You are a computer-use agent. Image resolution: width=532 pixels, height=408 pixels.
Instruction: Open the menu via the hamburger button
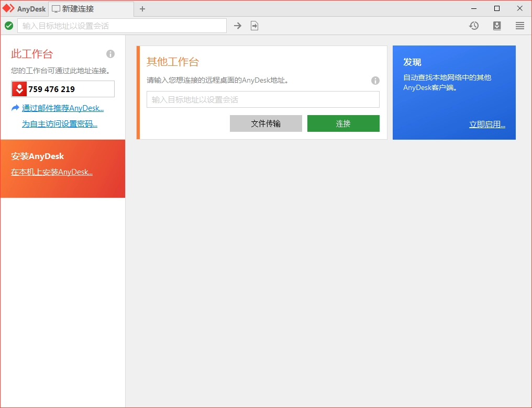pyautogui.click(x=519, y=25)
